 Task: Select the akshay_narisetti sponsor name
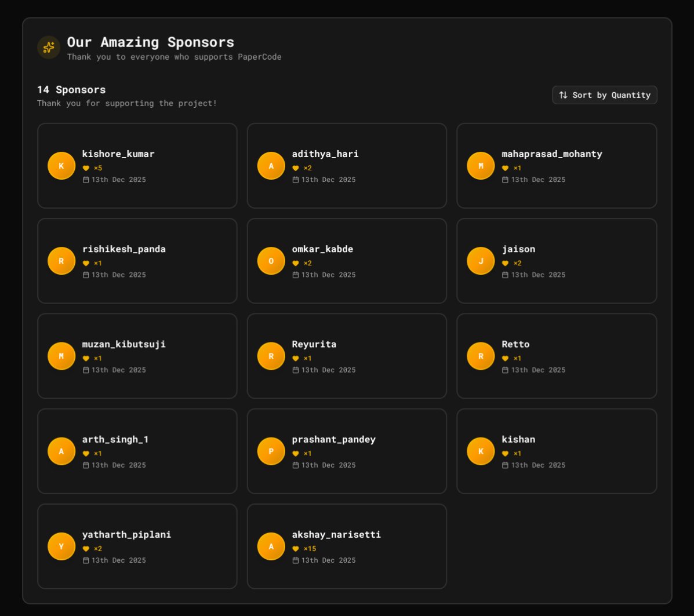[x=336, y=534]
